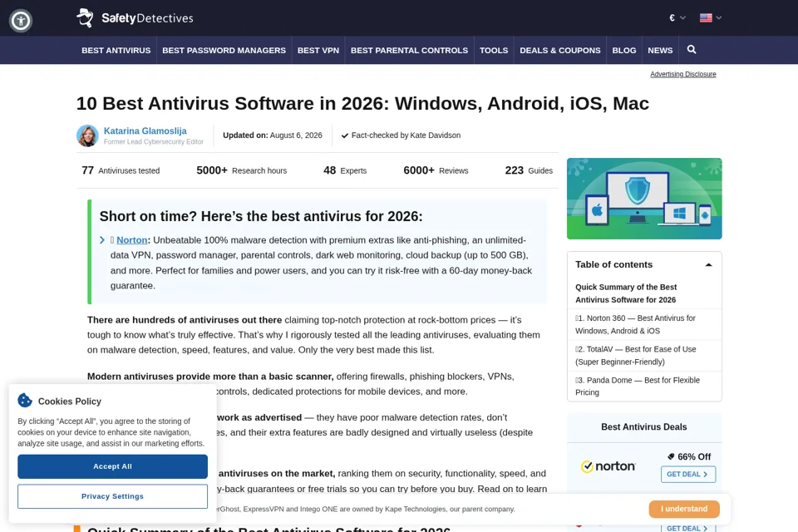798x532 pixels.
Task: Follow the Norton link in summary
Action: pyautogui.click(x=132, y=240)
